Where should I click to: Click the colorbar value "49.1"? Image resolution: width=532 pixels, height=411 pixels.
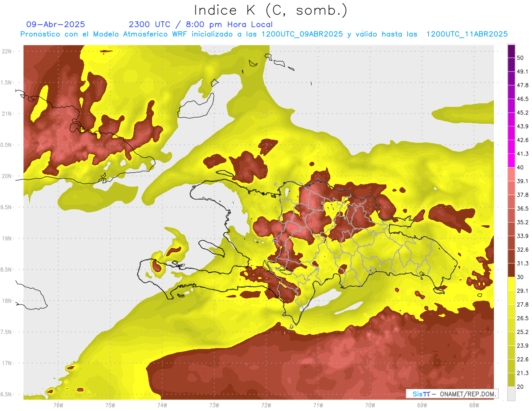click(x=523, y=71)
